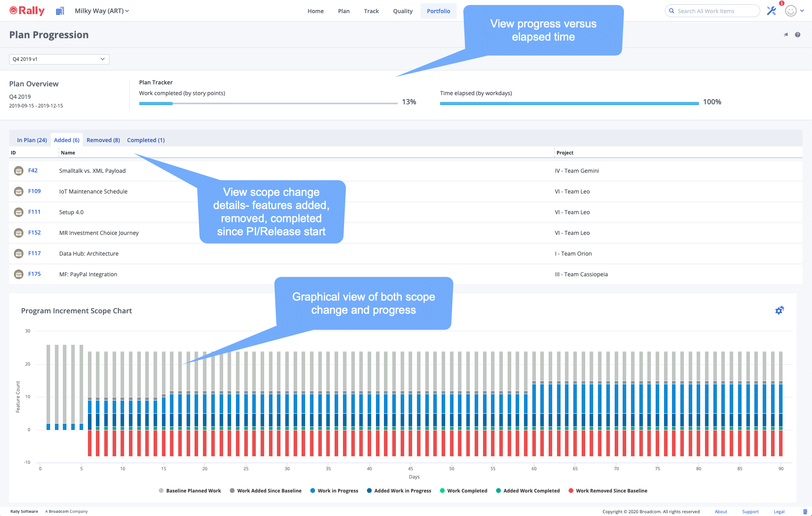Open the Q4 2019 v1 plan dropdown

59,59
